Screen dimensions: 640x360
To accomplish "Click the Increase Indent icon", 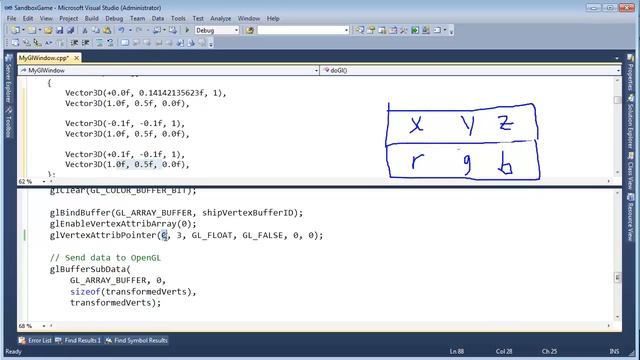I will 86,42.
